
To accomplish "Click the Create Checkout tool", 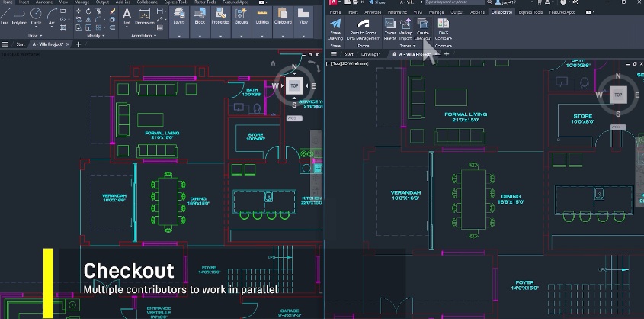I will tap(423, 29).
